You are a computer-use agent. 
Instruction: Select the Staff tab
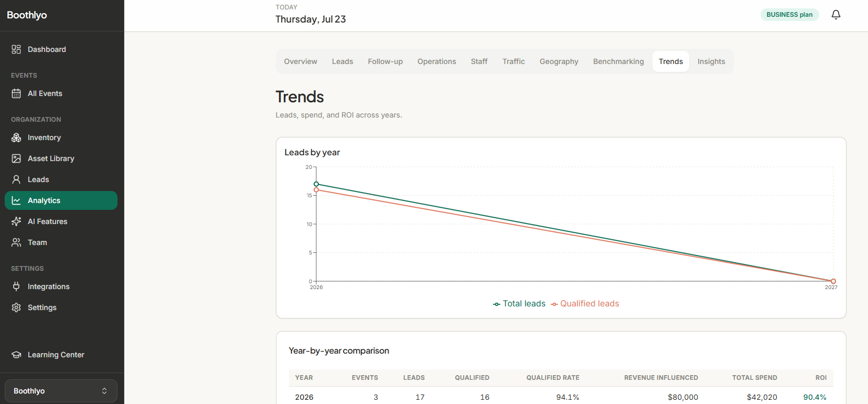479,61
